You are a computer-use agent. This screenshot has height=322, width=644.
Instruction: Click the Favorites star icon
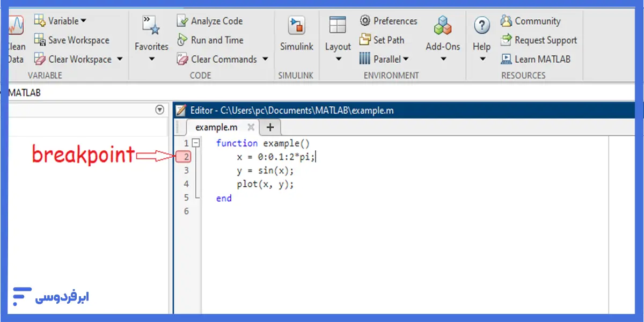[151, 26]
